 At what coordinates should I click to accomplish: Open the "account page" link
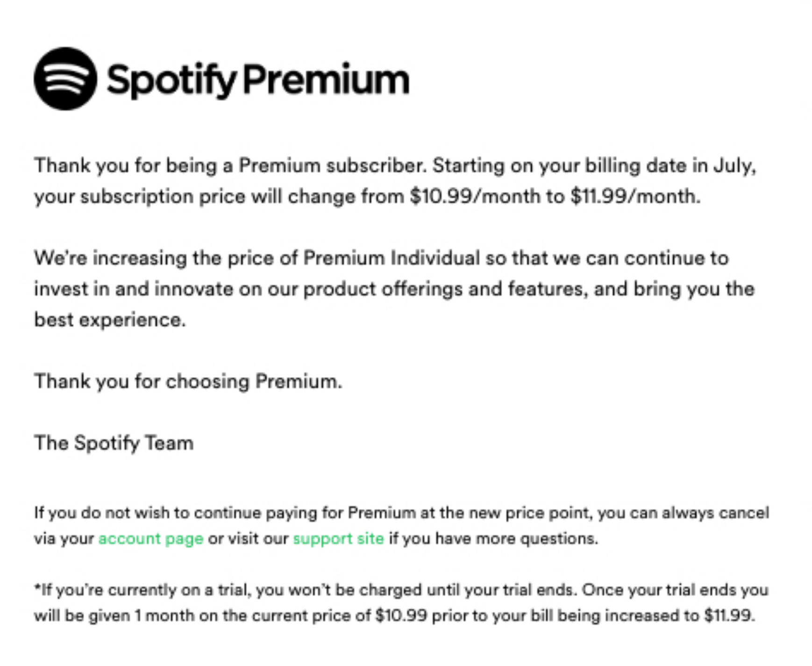150,538
